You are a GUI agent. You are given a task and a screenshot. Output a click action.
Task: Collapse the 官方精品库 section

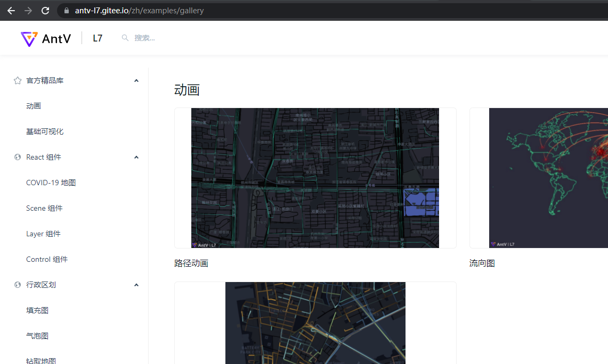click(136, 80)
